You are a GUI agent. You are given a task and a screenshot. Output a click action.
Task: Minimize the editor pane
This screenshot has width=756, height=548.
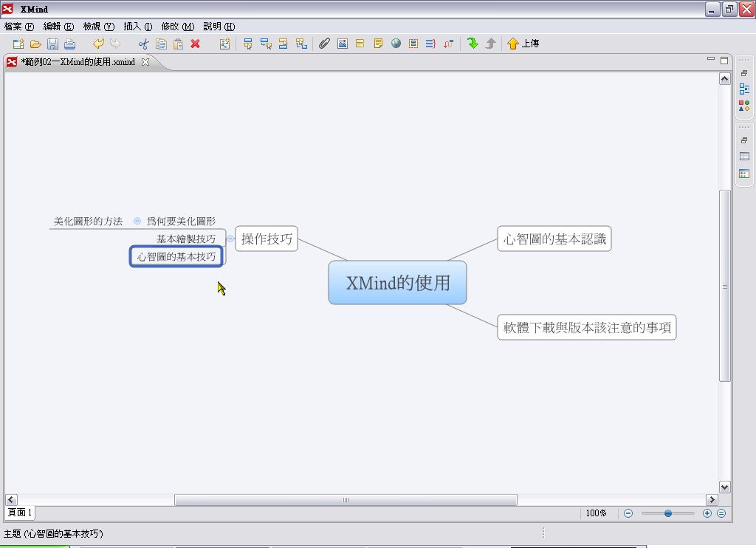click(711, 59)
